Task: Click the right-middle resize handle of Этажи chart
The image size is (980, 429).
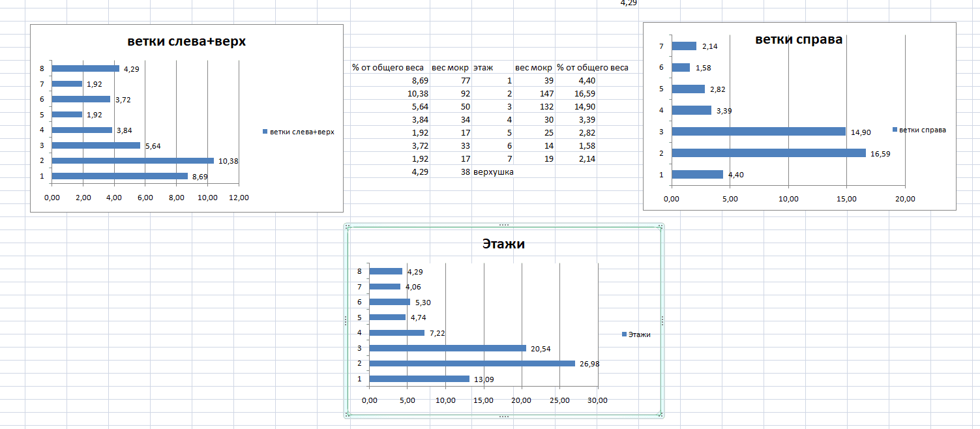Action: coord(662,320)
